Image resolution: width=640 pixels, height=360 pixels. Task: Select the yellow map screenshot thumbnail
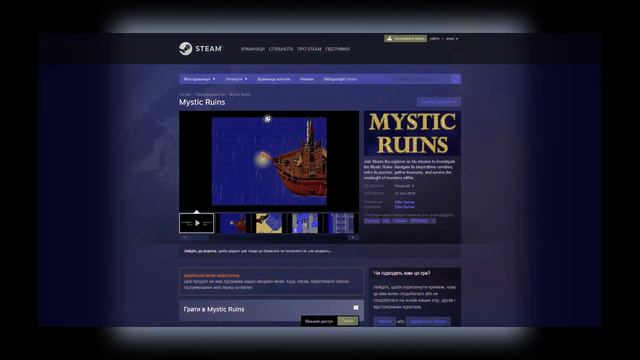click(269, 223)
